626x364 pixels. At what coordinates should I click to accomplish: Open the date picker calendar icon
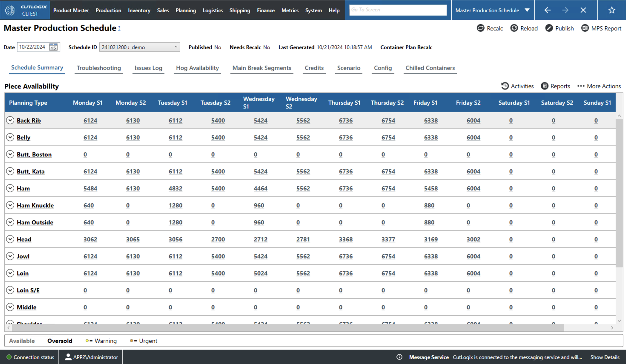[53, 47]
